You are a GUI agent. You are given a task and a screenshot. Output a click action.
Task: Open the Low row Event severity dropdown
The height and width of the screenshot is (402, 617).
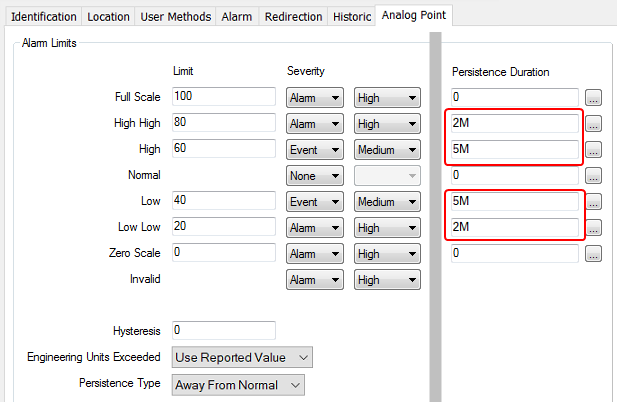[315, 202]
